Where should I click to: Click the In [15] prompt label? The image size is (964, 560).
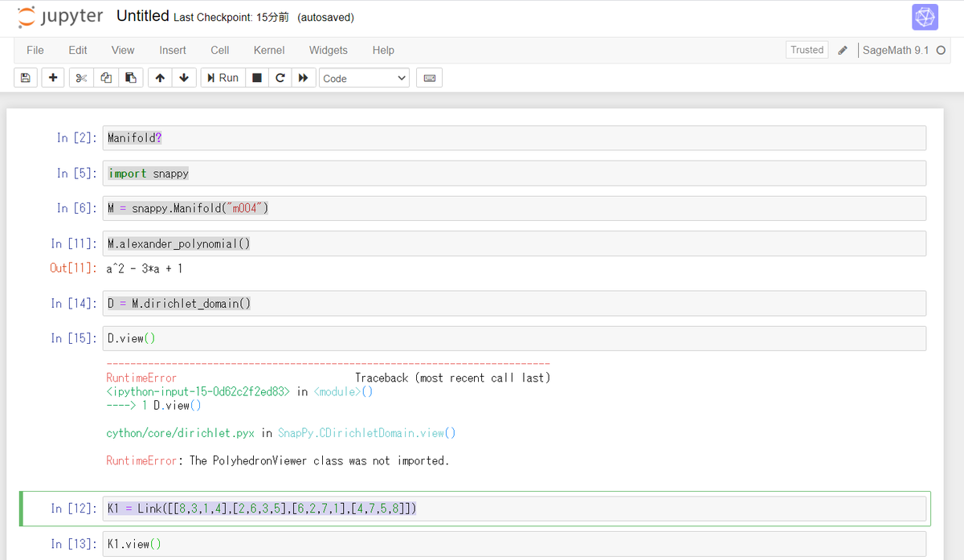(x=74, y=338)
